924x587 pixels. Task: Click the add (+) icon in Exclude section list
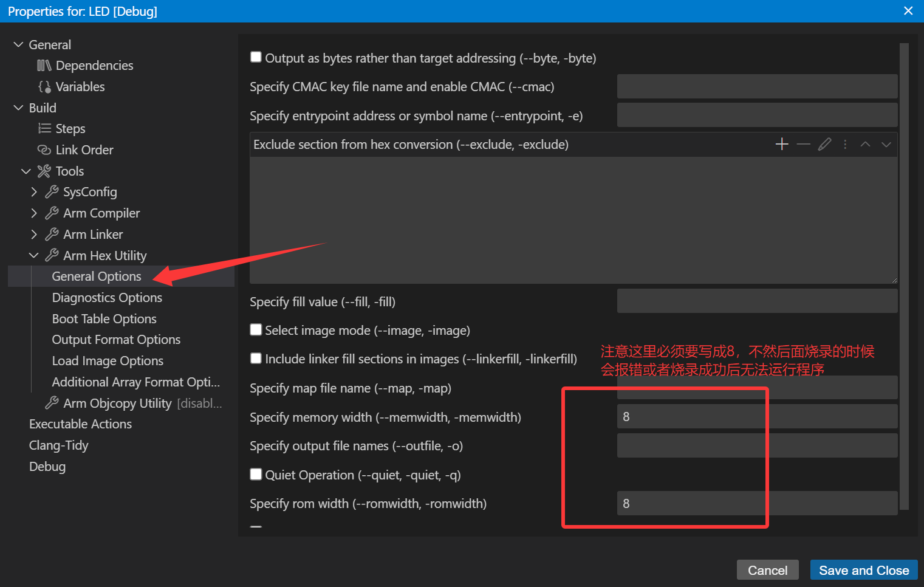coord(782,144)
